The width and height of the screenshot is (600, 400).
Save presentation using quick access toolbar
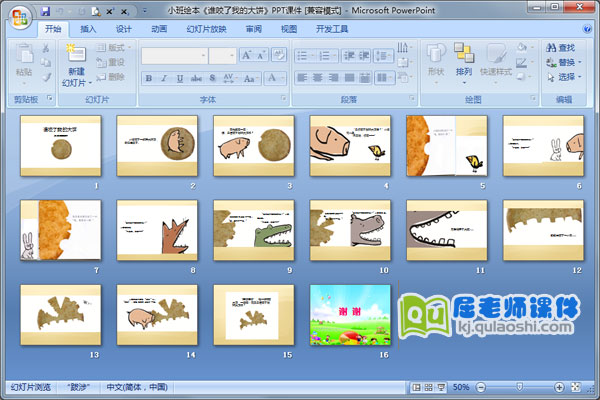pyautogui.click(x=47, y=9)
